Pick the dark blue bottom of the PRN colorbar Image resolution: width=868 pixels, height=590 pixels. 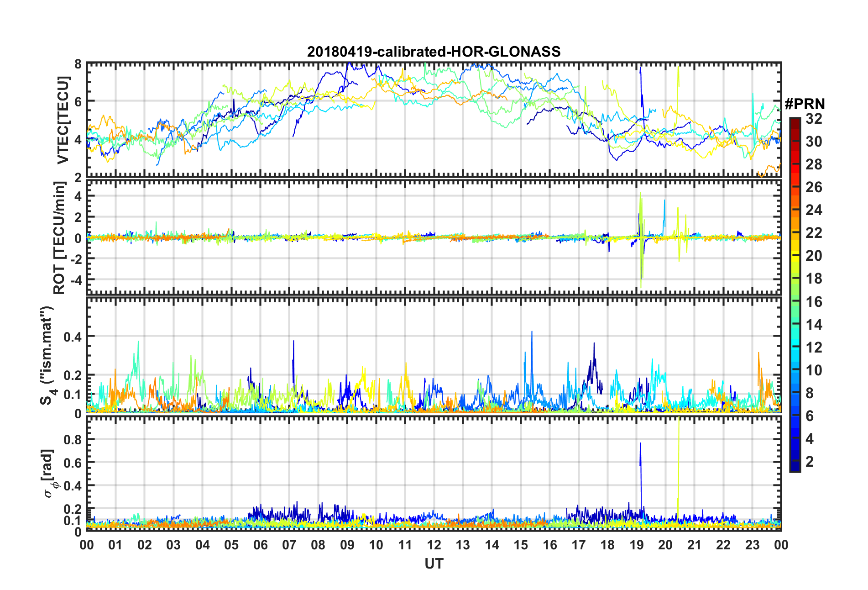pos(795,467)
